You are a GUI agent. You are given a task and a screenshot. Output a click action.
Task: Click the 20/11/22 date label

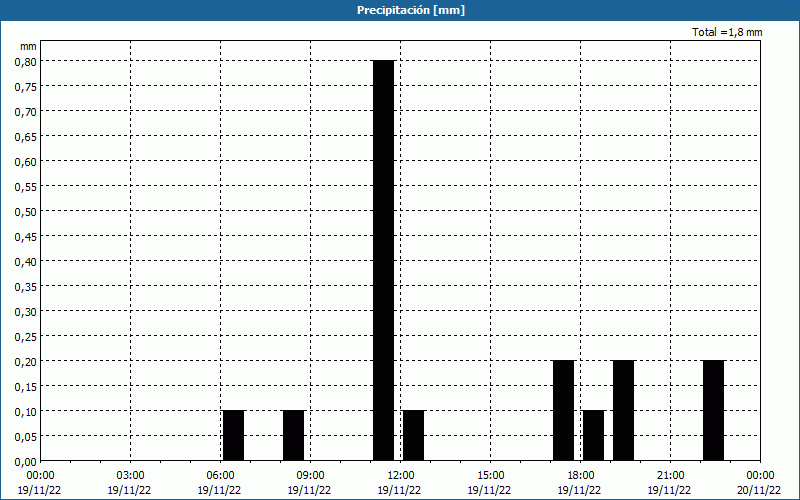coord(759,490)
